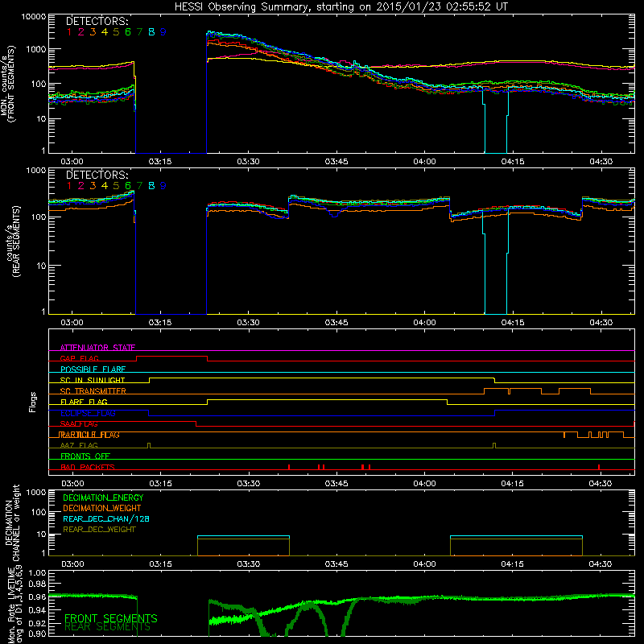644x644 pixels.
Task: Click 03:30 tick under front segments panel
Action: click(248, 162)
